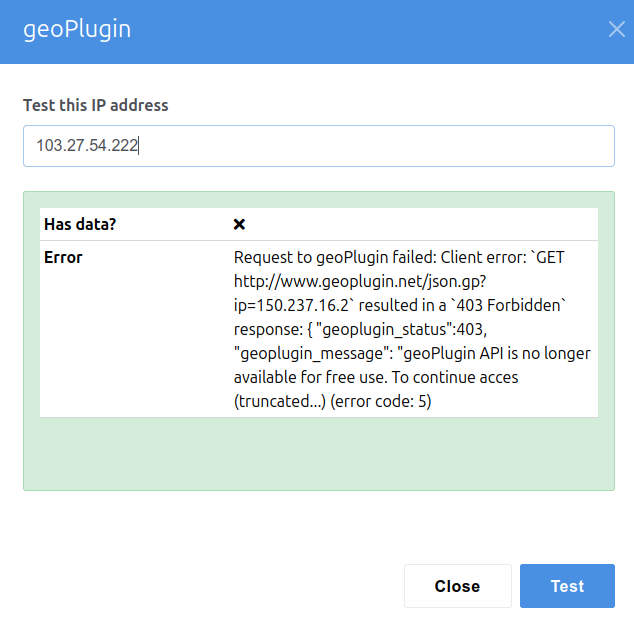Click the cross mark beside Has data?

coord(239,225)
